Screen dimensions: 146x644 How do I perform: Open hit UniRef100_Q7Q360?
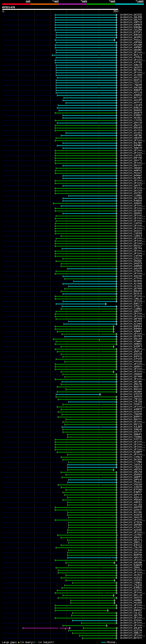(x=131, y=620)
